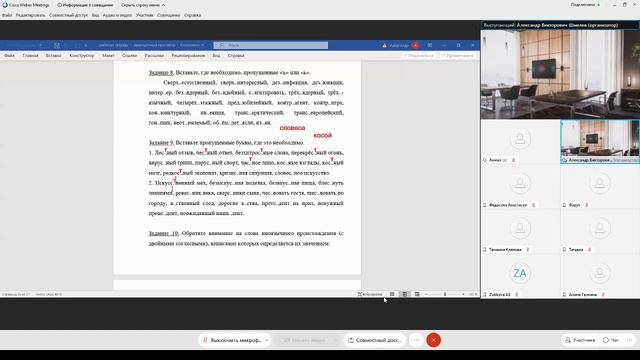Click Word word count in status bar
Screen dimensions: 640x360
pyautogui.click(x=49, y=294)
